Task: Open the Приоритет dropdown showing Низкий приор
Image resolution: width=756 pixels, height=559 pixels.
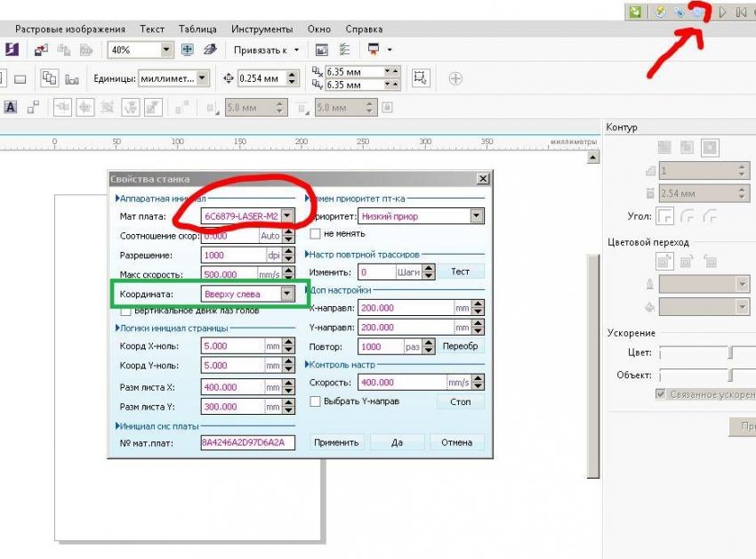Action: (477, 215)
